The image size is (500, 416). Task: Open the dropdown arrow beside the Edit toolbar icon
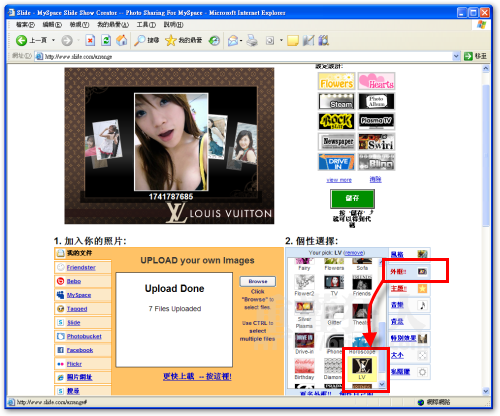pos(281,41)
